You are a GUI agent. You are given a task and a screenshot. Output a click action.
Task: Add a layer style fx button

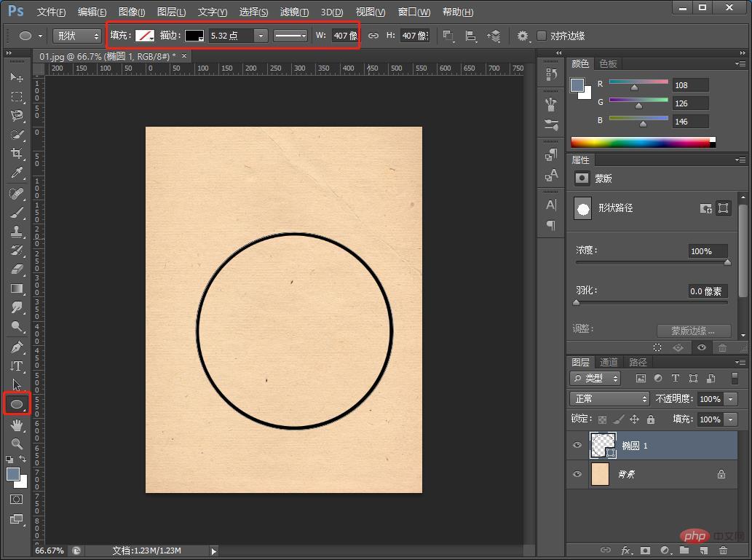(626, 551)
